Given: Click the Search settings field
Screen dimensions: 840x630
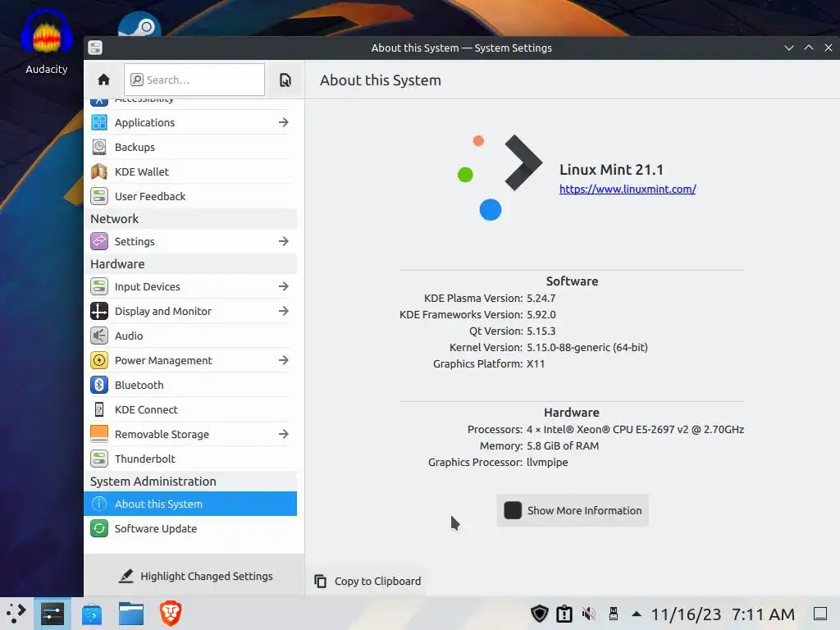Looking at the screenshot, I should point(194,80).
